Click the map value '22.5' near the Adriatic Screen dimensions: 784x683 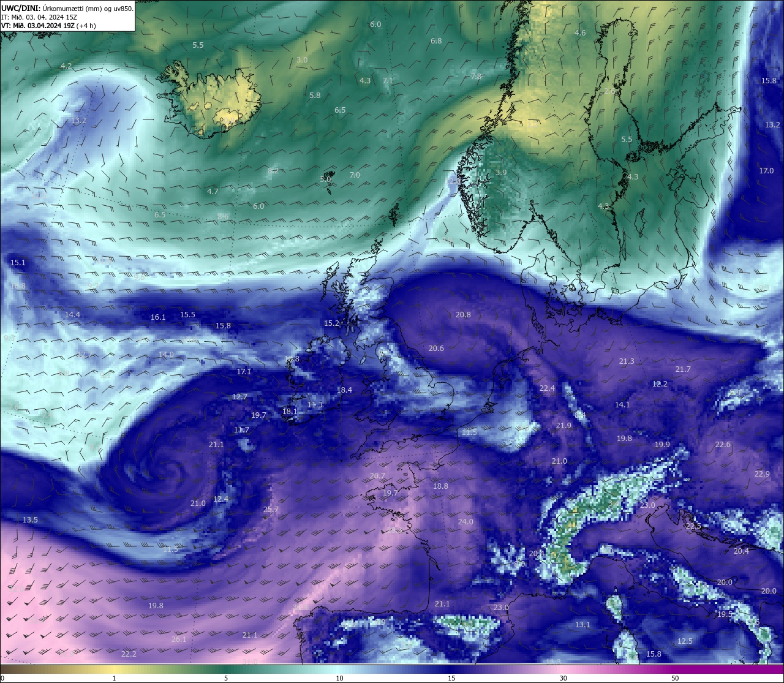point(693,527)
